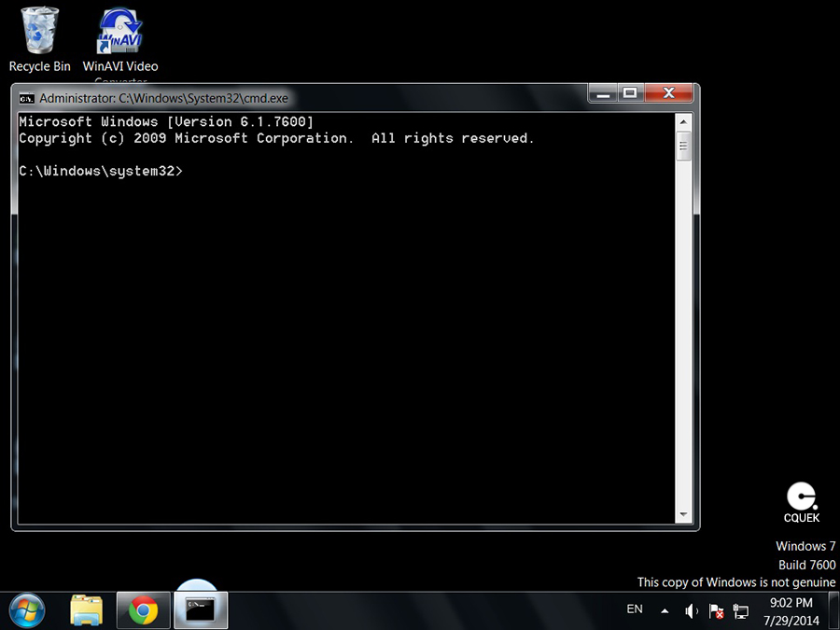Screen dimensions: 840x630
Task: Click the 'Microsoft Windows [Version 6.1.7600]' line
Action: [166, 122]
